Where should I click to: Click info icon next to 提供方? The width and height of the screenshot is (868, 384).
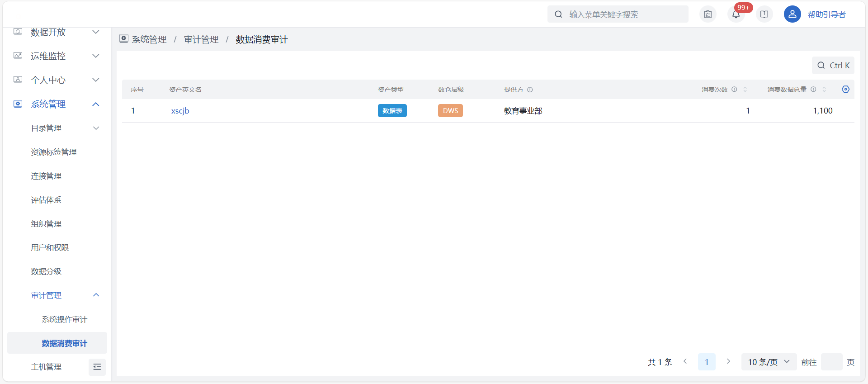tap(530, 90)
